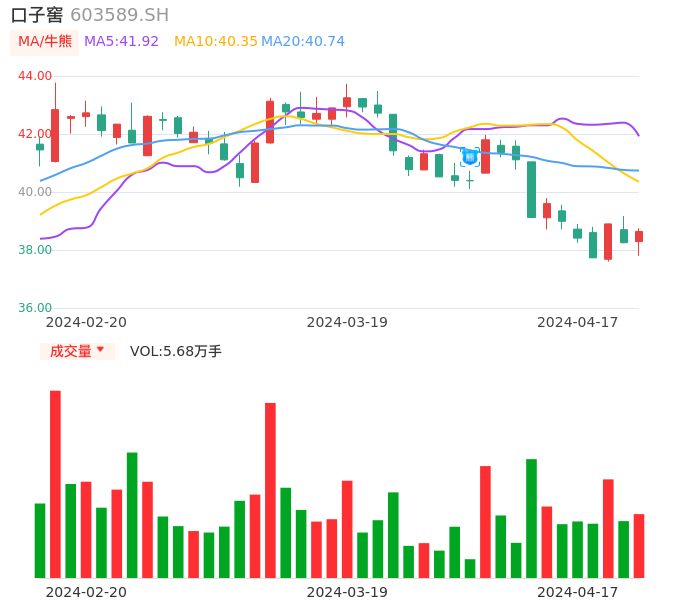Select the MA/牛熊 indicator tab
Screen dimensions: 686x606
coord(45,42)
